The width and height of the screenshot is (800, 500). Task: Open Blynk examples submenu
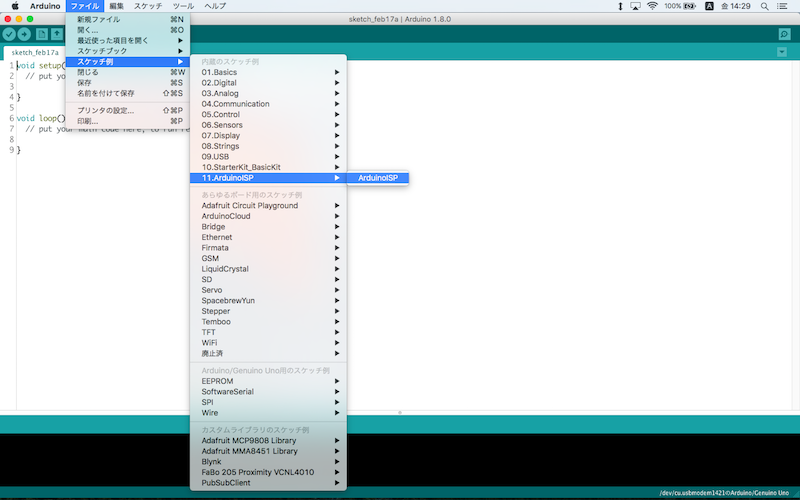(x=268, y=461)
